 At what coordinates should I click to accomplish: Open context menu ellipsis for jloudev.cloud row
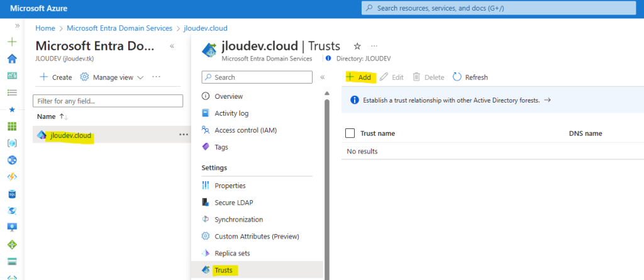click(183, 135)
